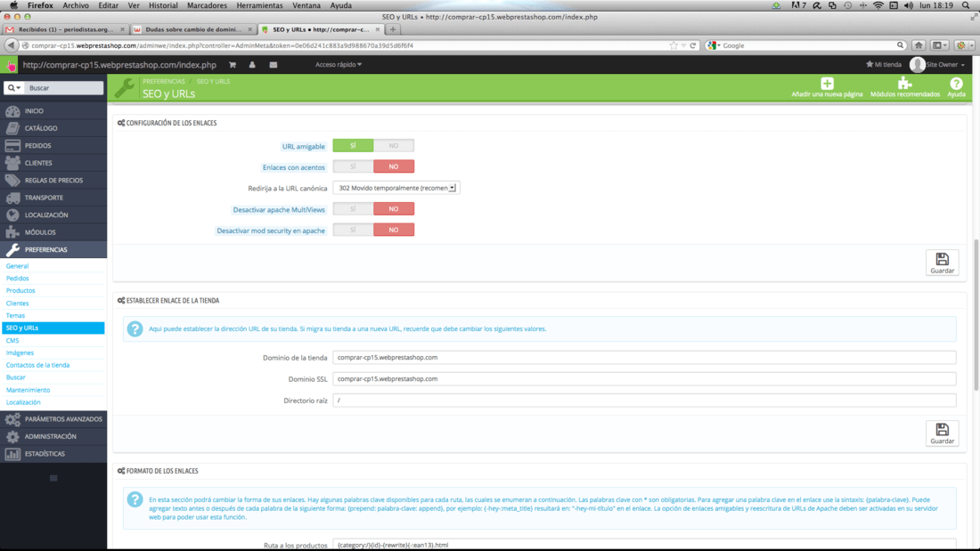
Task: Open the Imágenes preferences submenu
Action: pos(20,353)
